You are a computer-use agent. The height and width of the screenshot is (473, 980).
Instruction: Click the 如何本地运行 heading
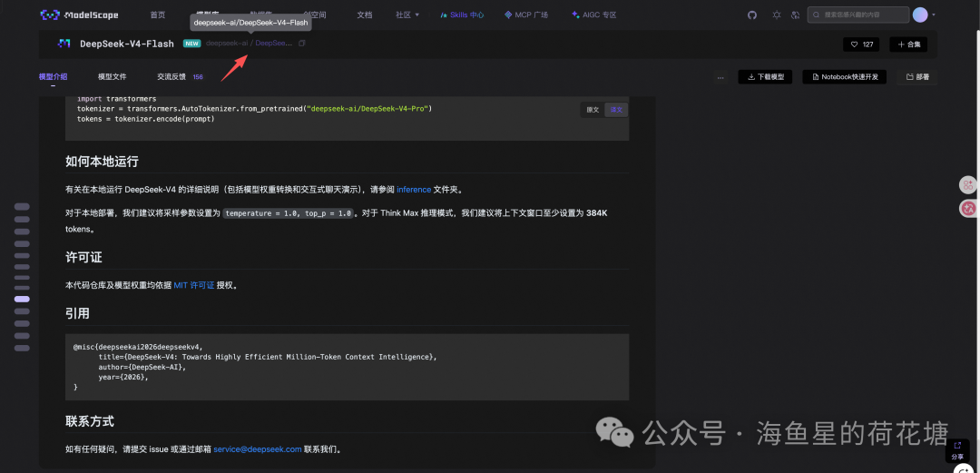[x=102, y=162]
